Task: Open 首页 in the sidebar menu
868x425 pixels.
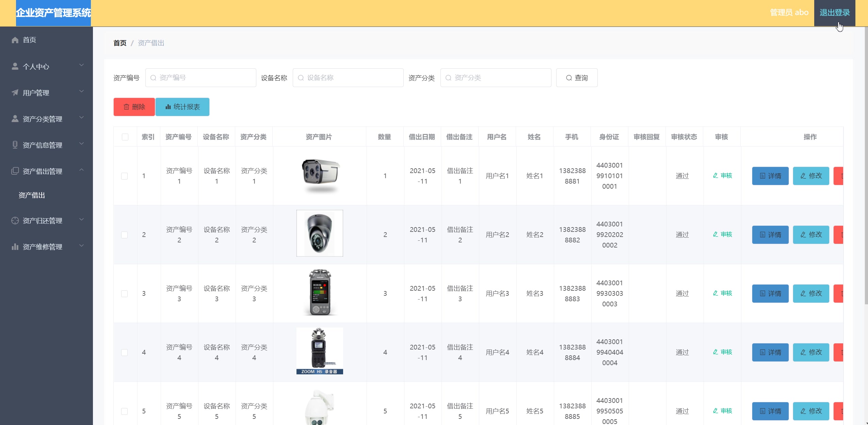Action: (46, 40)
